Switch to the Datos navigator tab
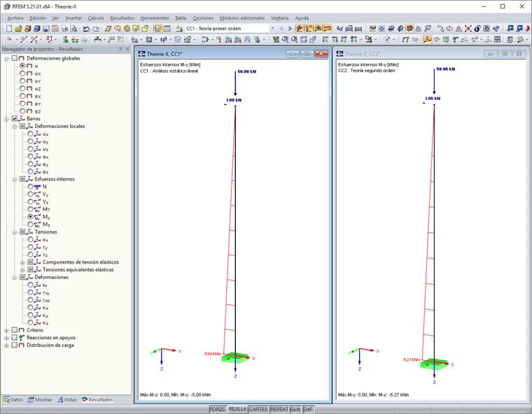Screen dimensions: 532x414 pyautogui.click(x=13, y=400)
